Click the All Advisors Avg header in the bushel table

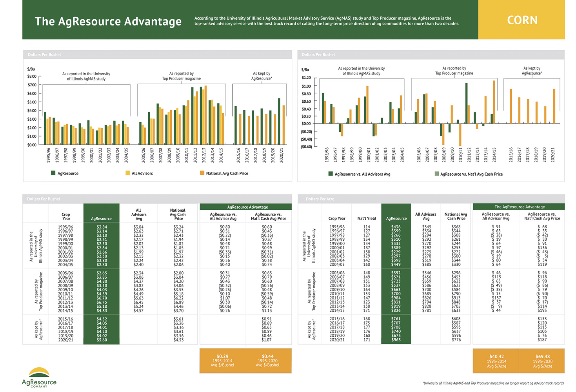139,214
